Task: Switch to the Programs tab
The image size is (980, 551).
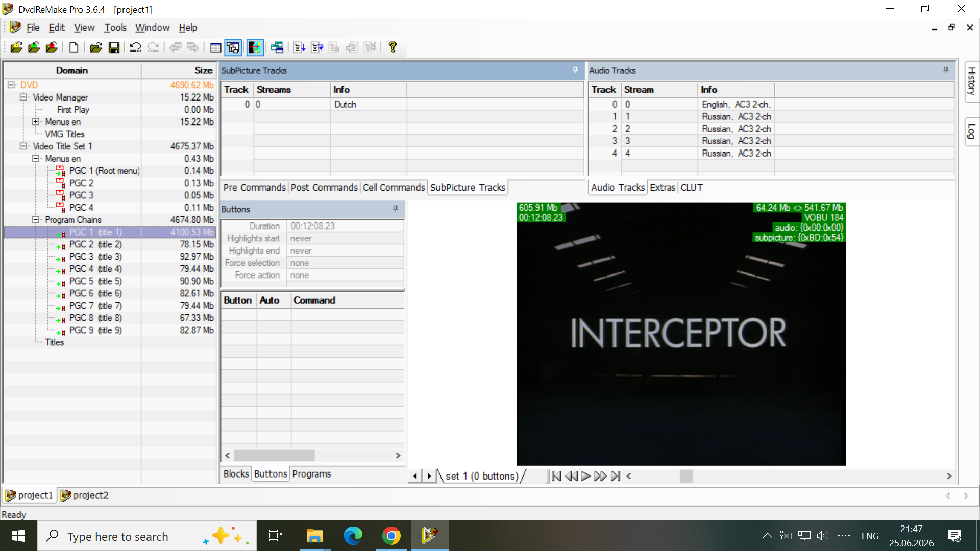Action: click(x=311, y=474)
